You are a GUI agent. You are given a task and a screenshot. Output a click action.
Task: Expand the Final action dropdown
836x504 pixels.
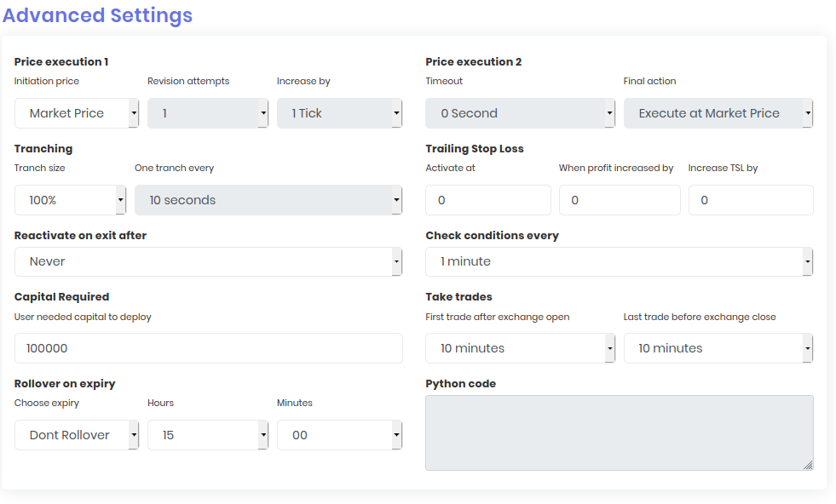(718, 113)
